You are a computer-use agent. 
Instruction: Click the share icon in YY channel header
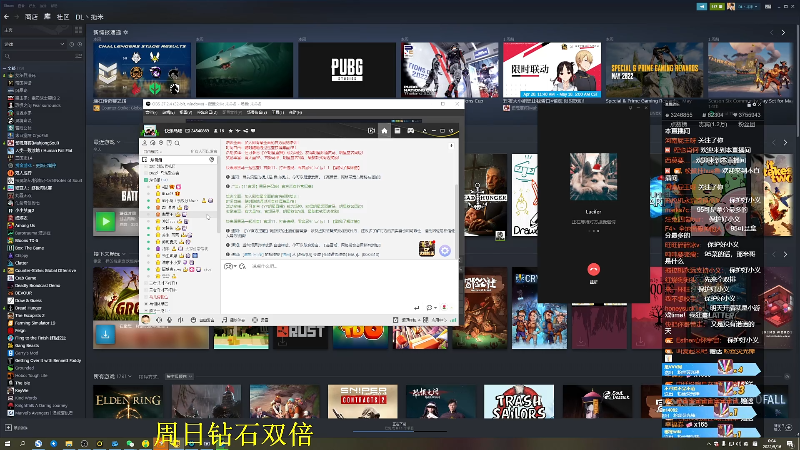coord(245,131)
